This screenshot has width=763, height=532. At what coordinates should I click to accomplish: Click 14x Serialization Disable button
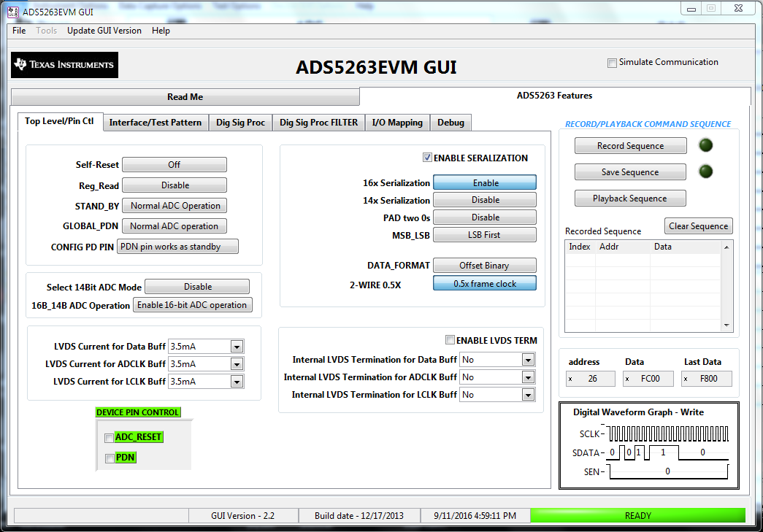pos(485,200)
